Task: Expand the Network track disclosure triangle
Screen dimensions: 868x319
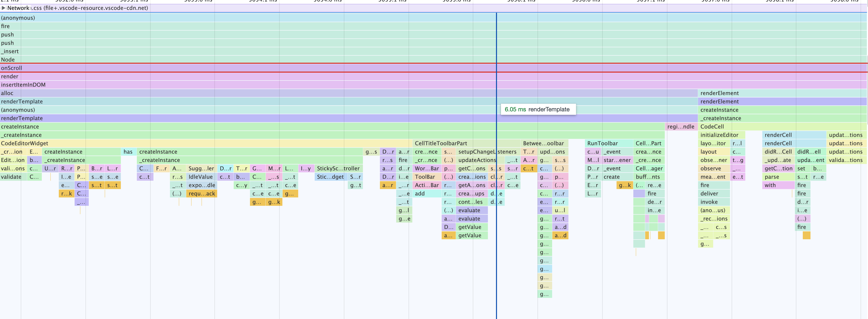Action: (3, 8)
